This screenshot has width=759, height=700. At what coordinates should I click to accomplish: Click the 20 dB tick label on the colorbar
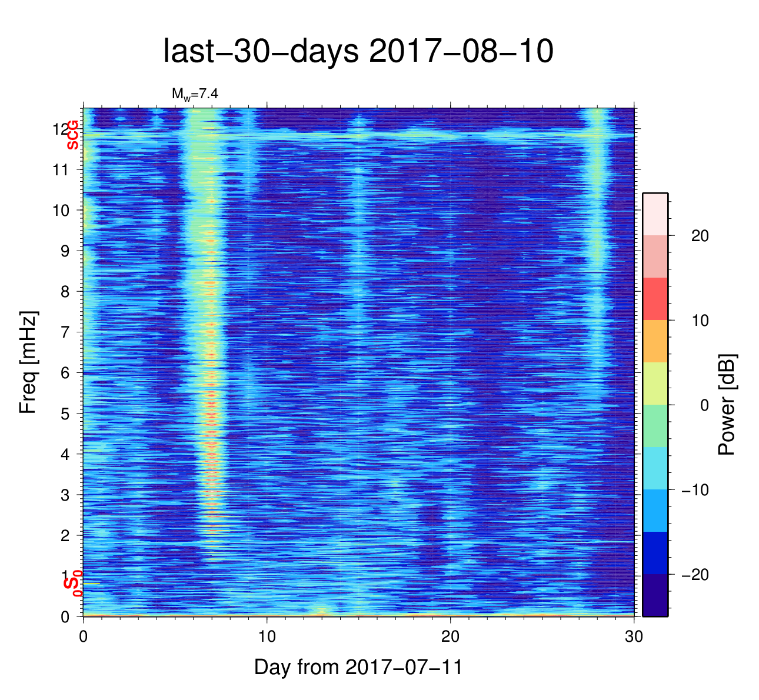[699, 236]
